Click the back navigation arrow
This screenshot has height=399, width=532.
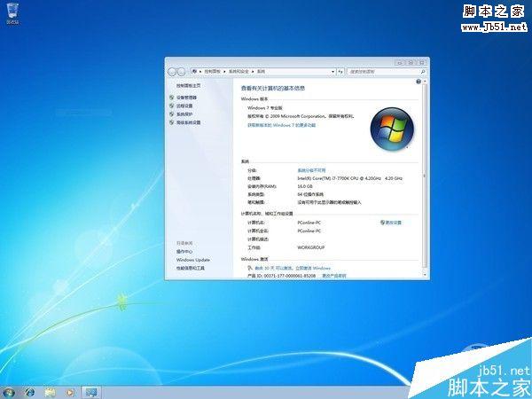(172, 70)
